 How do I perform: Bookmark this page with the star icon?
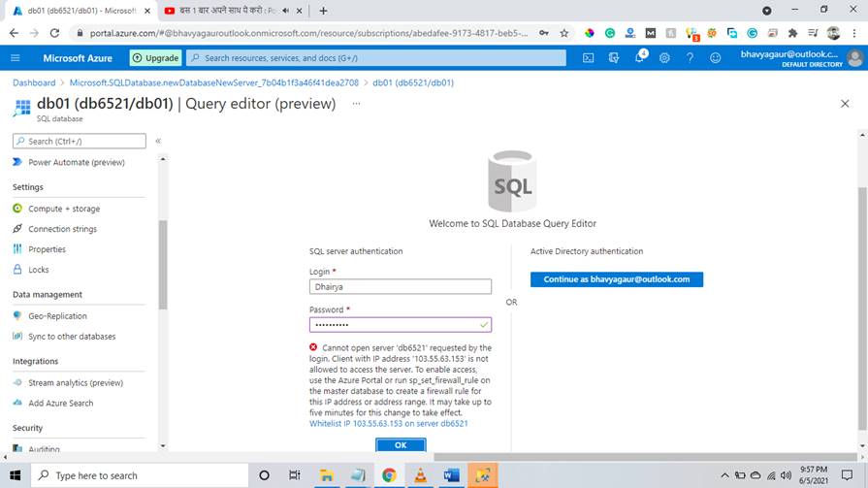564,33
